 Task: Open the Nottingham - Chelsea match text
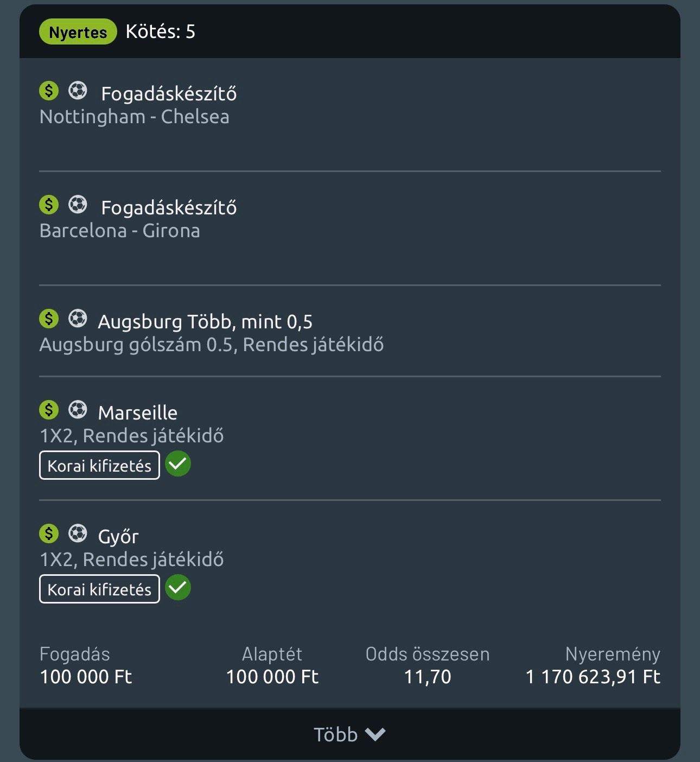[x=135, y=117]
